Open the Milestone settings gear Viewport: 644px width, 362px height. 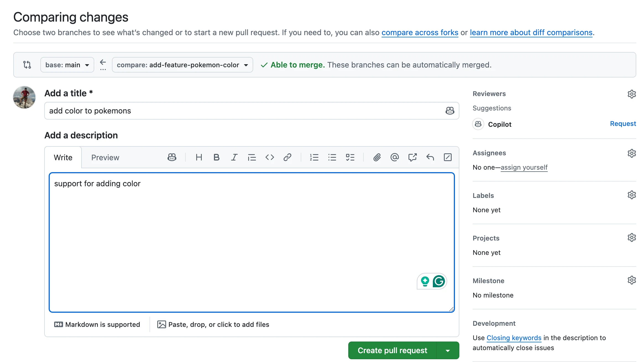click(x=632, y=280)
